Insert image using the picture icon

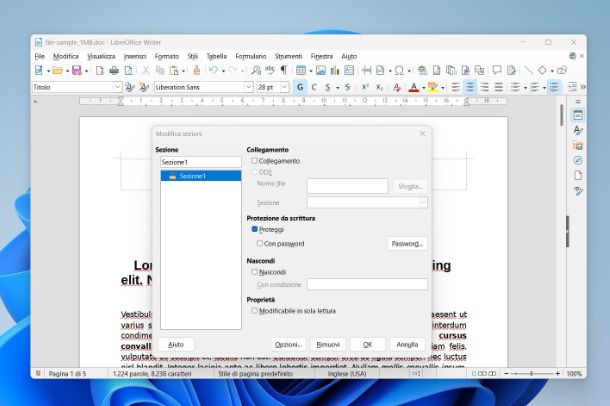321,70
